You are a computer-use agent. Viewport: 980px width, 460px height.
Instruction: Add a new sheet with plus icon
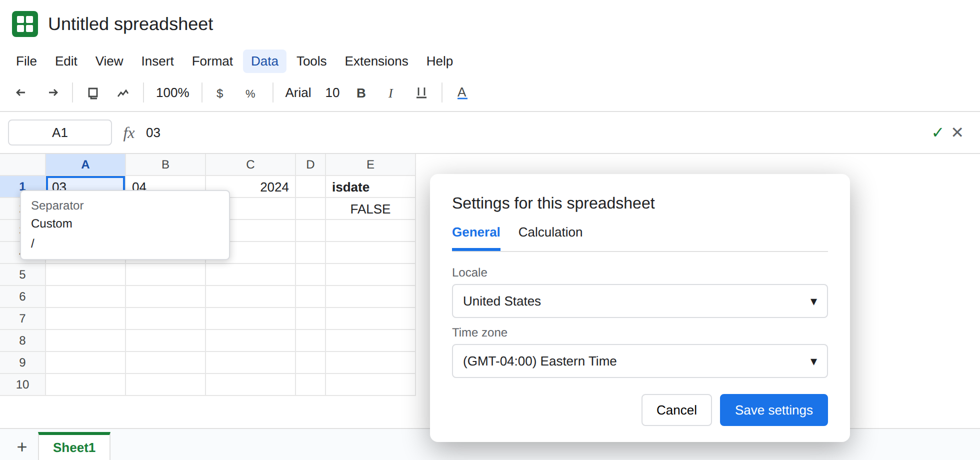[22, 447]
